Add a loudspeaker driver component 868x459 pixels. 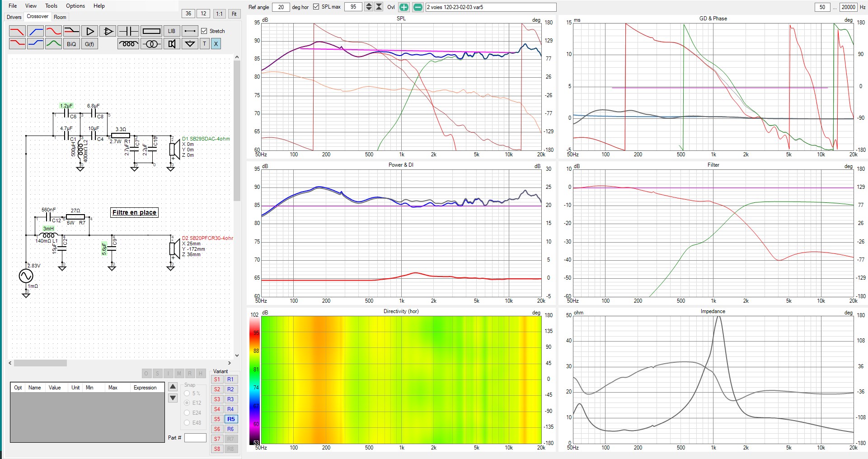(x=172, y=44)
